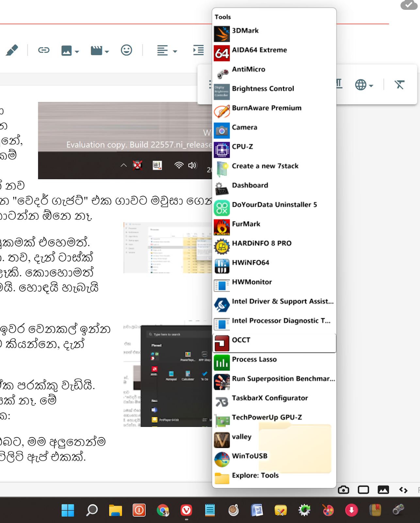Open AIDA64 Extreme from the Tools list

[x=274, y=53]
